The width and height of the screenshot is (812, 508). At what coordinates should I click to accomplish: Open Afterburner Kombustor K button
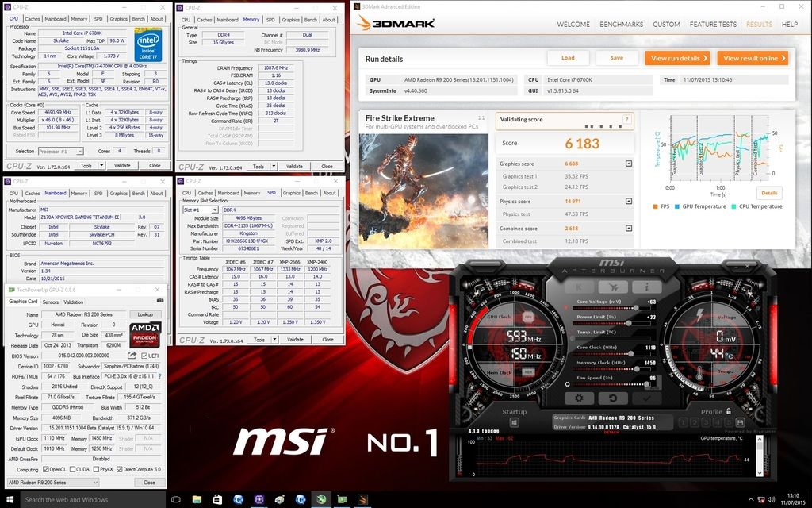click(578, 287)
